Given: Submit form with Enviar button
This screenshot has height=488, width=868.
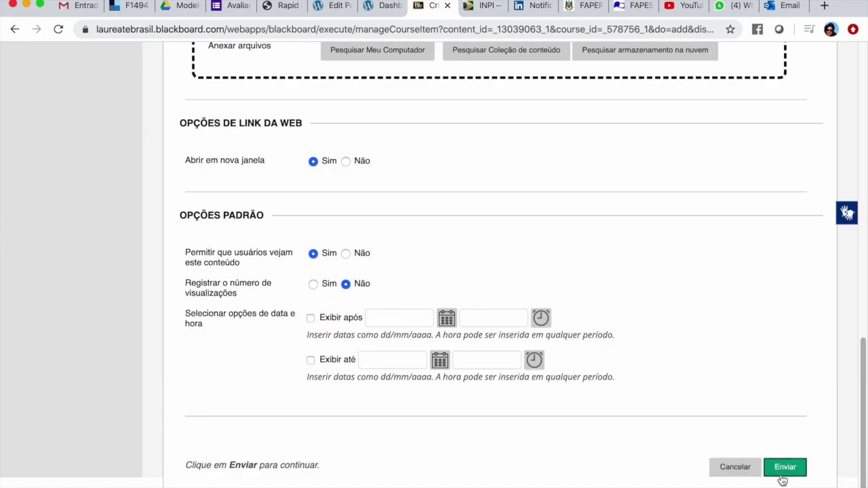Looking at the screenshot, I should click(x=785, y=467).
